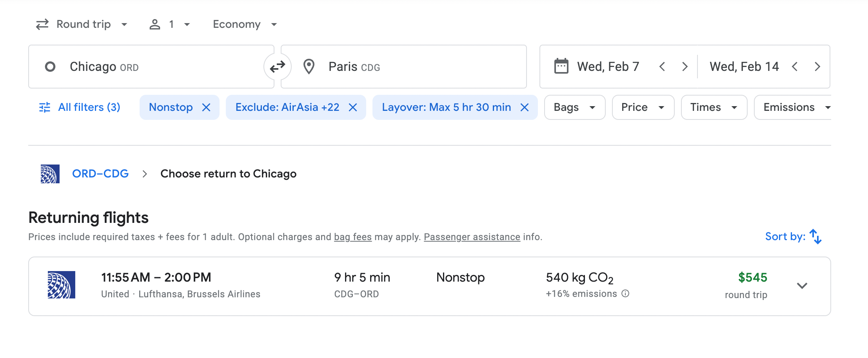Click the departure calendar icon
This screenshot has width=868, height=358.
[x=561, y=67]
